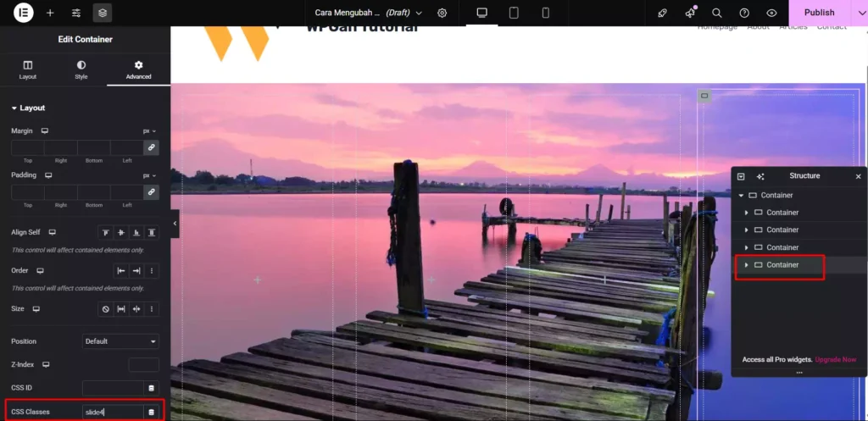Click the Padding Left input field
The image size is (868, 421).
(127, 192)
